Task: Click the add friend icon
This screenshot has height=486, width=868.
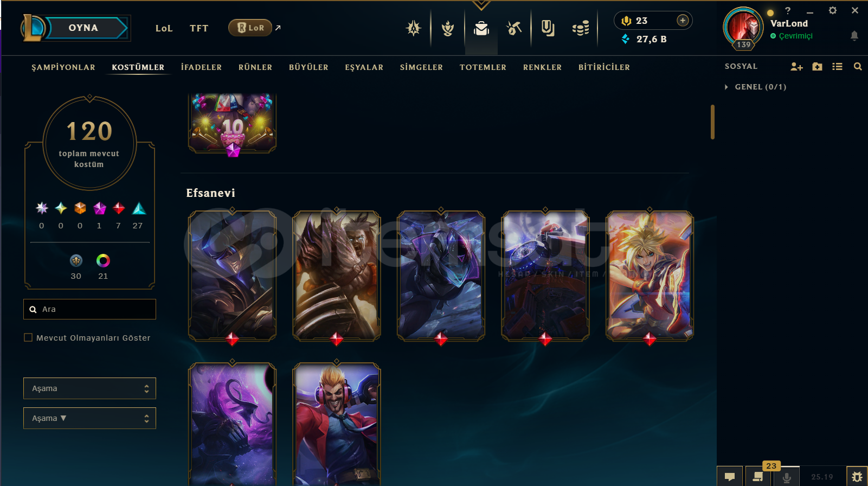Action: (x=796, y=67)
